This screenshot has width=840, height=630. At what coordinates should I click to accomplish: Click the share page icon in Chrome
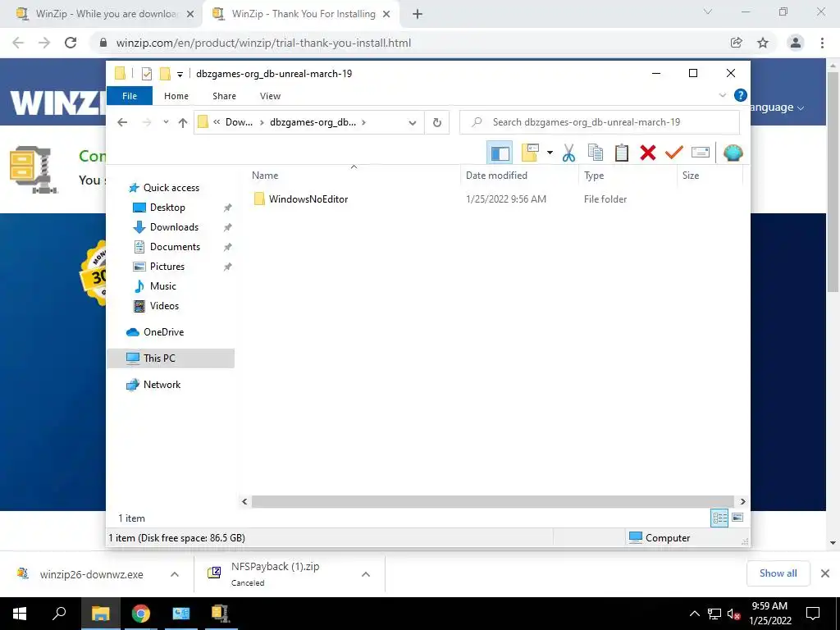pyautogui.click(x=737, y=43)
